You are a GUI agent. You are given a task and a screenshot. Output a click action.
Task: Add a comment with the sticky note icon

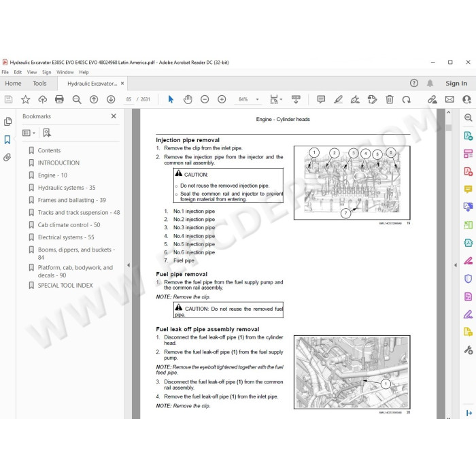[321, 99]
